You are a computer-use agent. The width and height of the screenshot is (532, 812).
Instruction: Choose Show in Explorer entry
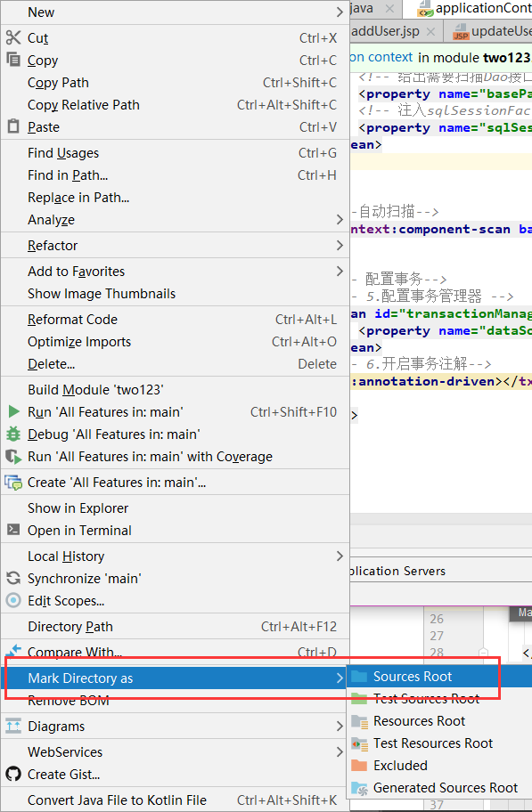click(175, 508)
